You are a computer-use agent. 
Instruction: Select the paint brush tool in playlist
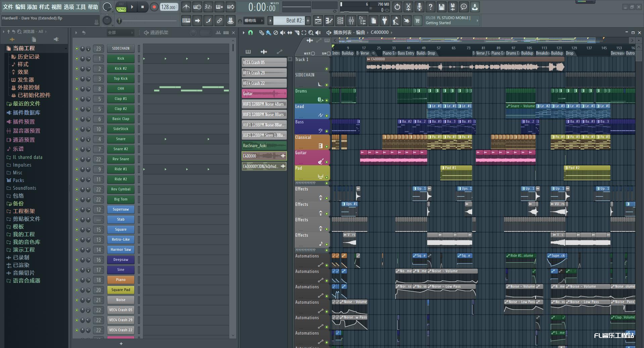tap(268, 33)
